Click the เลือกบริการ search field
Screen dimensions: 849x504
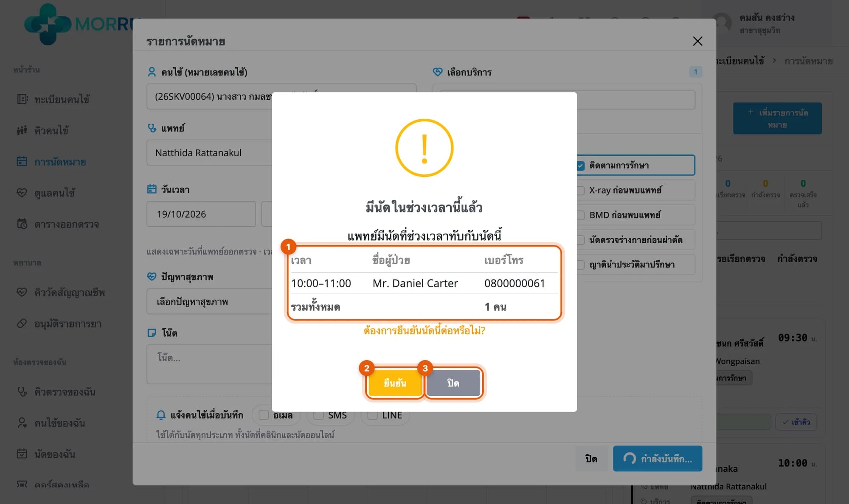[636, 100]
